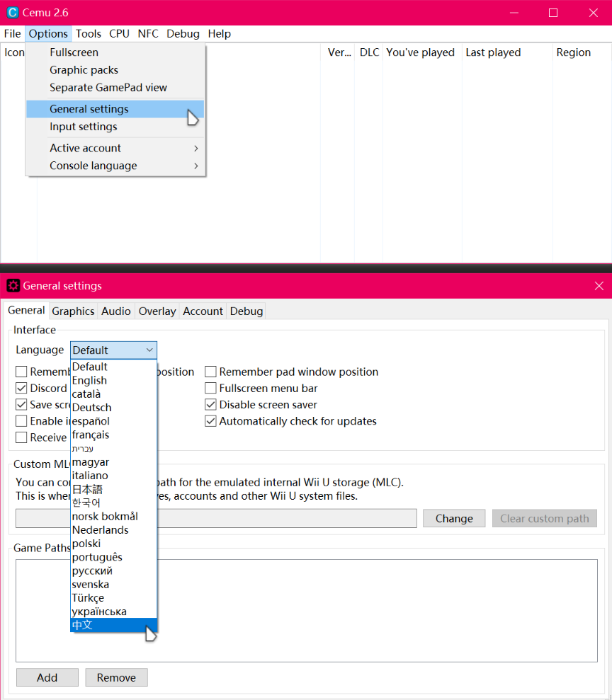Uncheck Disable screen saver
The height and width of the screenshot is (700, 612).
pos(211,405)
